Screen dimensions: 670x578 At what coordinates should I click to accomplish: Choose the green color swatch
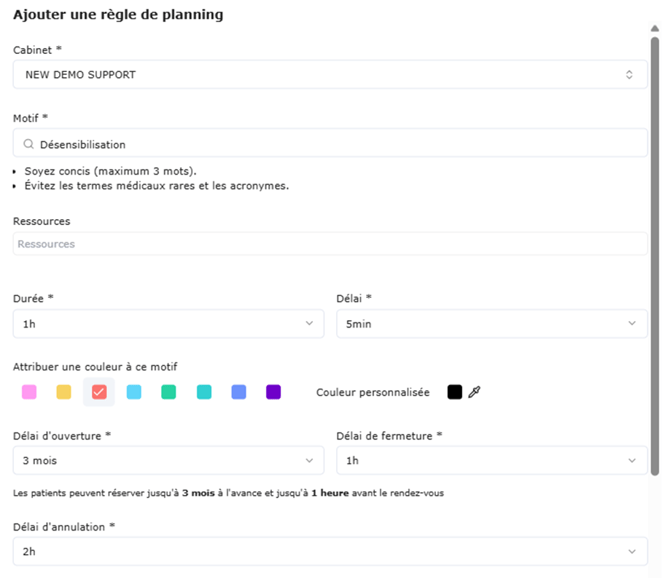click(169, 392)
